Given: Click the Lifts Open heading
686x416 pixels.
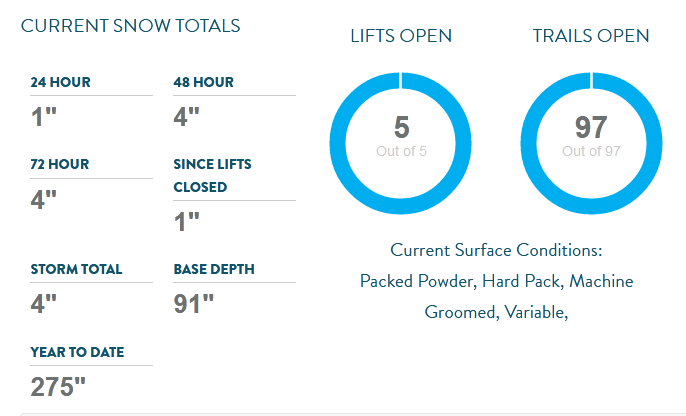Looking at the screenshot, I should (x=401, y=36).
